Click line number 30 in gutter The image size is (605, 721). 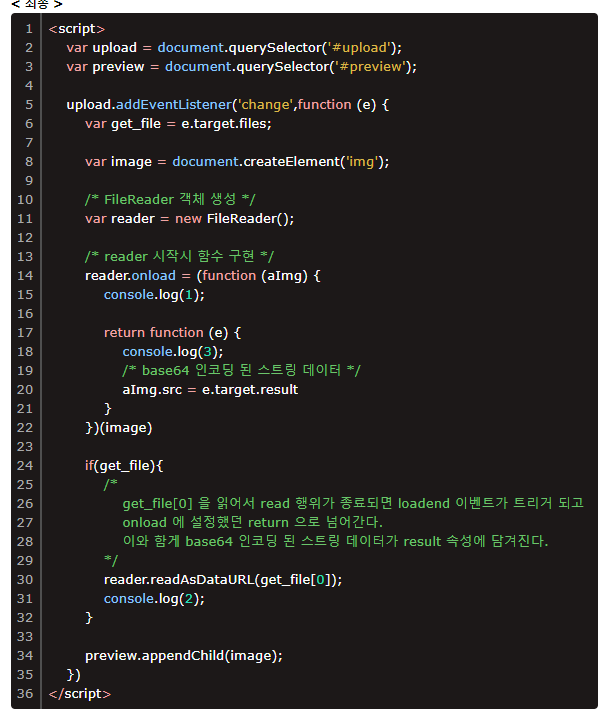[x=25, y=580]
